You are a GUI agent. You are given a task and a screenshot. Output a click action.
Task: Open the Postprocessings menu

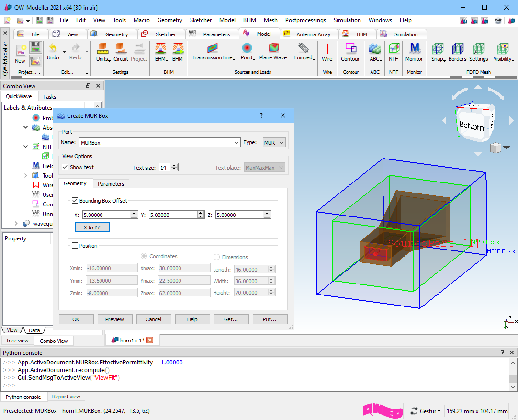click(x=305, y=20)
